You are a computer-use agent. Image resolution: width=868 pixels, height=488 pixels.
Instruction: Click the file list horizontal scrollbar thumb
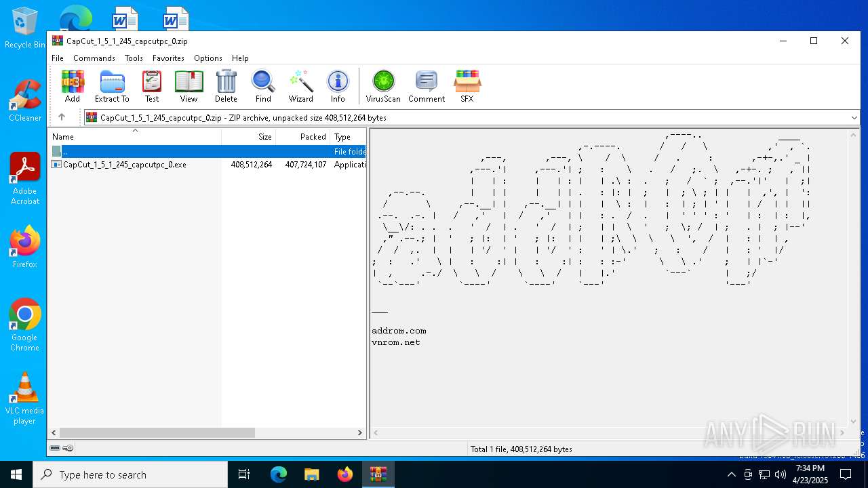click(x=157, y=432)
